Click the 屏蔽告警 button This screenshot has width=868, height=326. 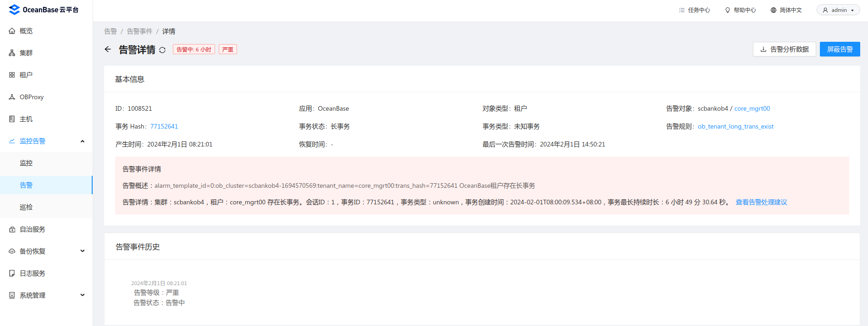[840, 49]
